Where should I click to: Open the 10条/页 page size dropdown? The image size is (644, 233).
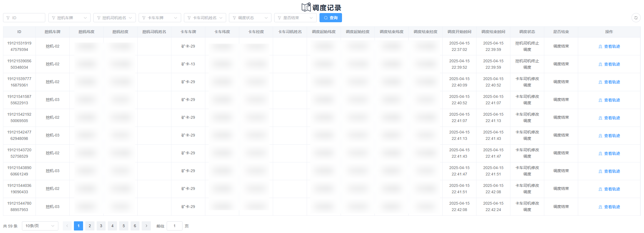click(x=40, y=226)
